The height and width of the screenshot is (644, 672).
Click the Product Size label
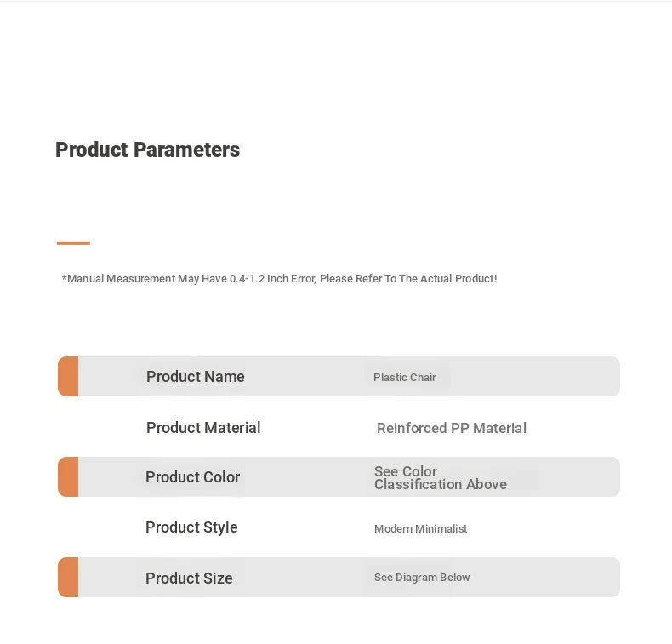(189, 578)
